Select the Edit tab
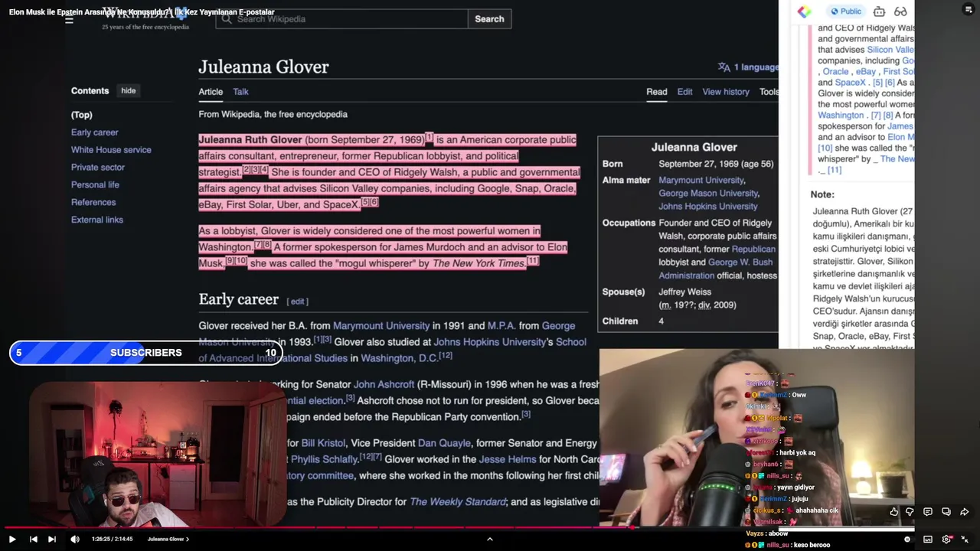Viewport: 980px width, 551px height. 684,92
